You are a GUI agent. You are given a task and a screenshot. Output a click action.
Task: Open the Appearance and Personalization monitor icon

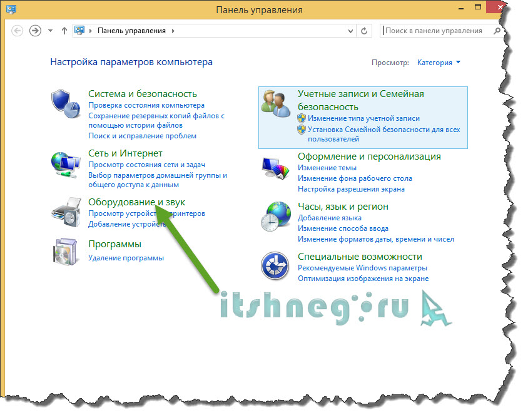tap(276, 168)
